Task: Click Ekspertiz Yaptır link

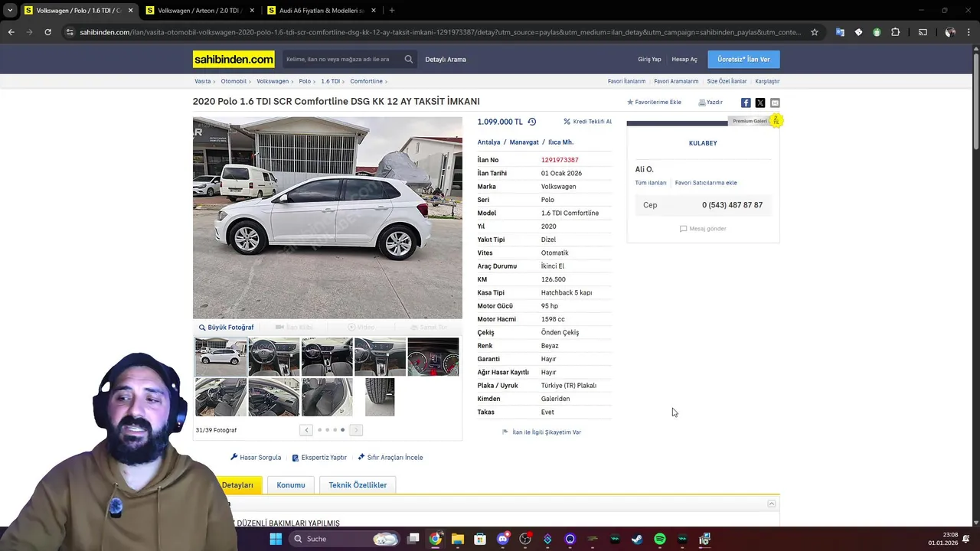Action: click(x=319, y=458)
